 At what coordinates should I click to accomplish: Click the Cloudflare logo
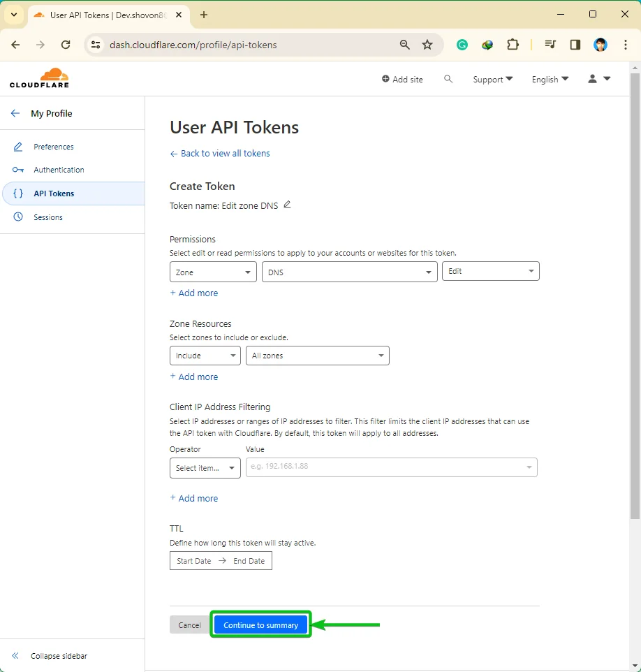point(39,78)
